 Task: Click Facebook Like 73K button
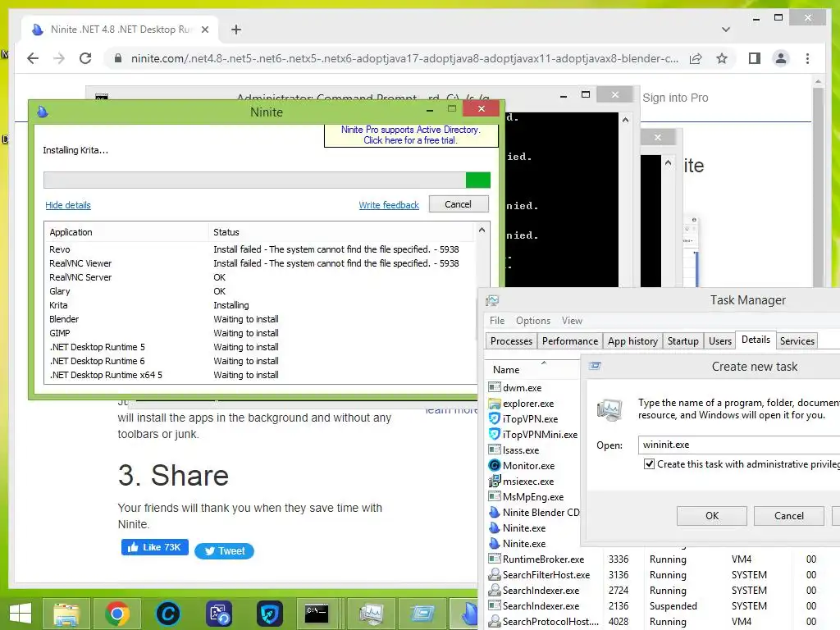pyautogui.click(x=155, y=547)
